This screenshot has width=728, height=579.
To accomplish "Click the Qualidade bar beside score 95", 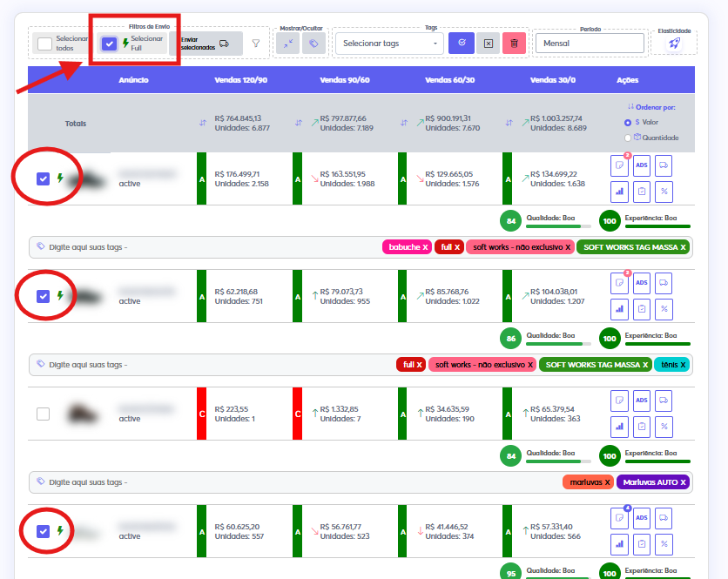I will tap(558, 577).
